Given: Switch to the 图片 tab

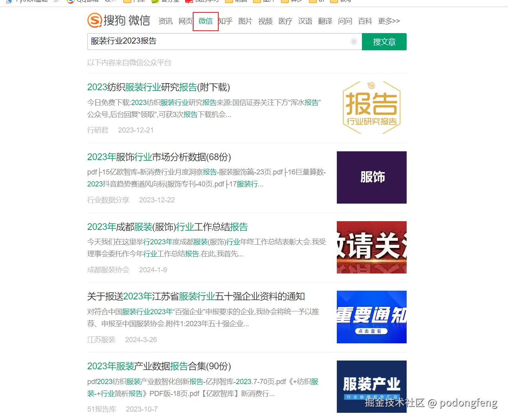Looking at the screenshot, I should click(x=245, y=21).
